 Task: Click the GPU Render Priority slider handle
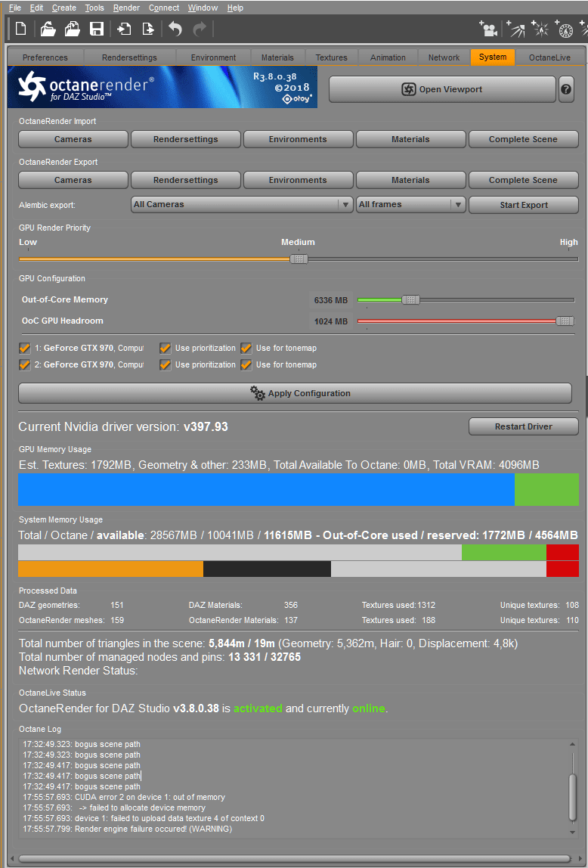pyautogui.click(x=299, y=259)
